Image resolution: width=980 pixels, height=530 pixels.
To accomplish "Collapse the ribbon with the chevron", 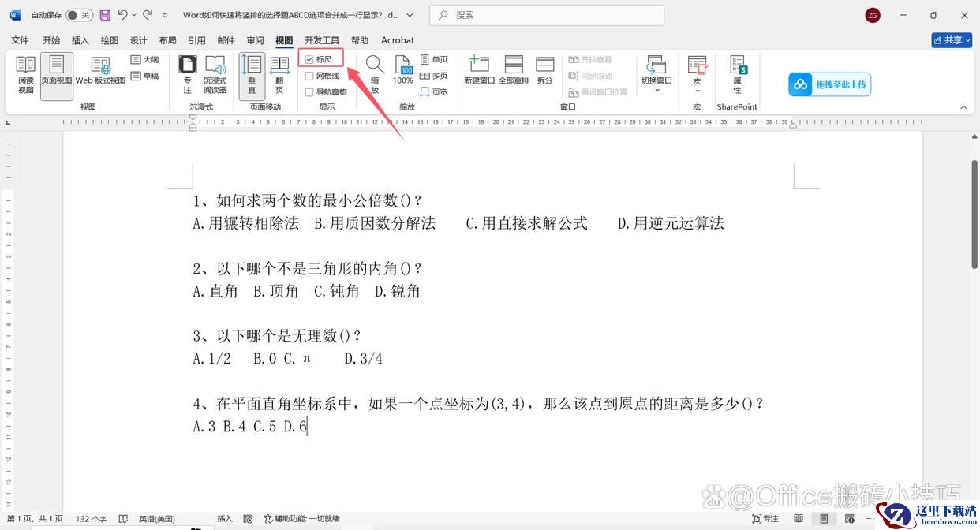I will pos(963,107).
